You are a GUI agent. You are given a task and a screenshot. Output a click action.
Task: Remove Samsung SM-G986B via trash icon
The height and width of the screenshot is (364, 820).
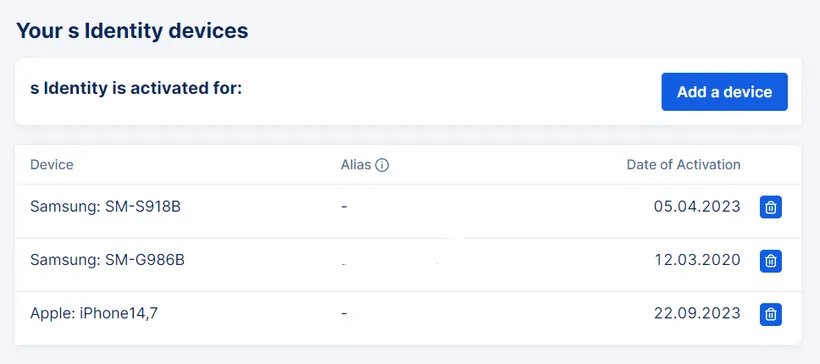770,261
